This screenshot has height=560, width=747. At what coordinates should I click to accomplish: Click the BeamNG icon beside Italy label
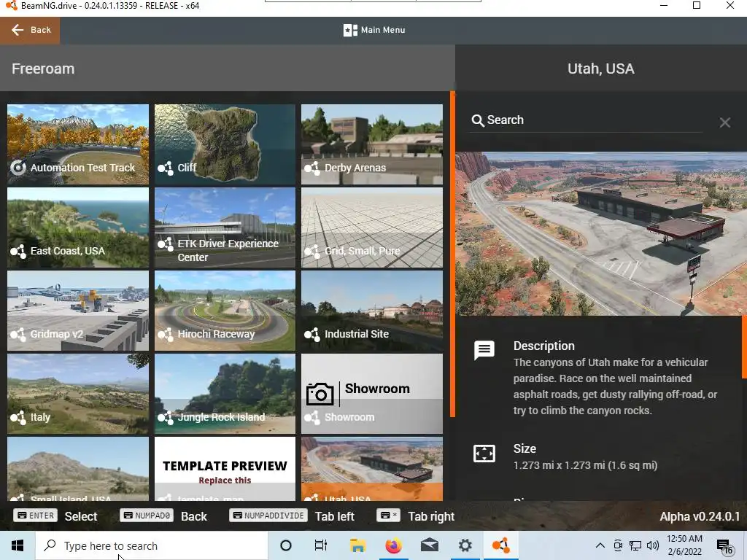(18, 417)
